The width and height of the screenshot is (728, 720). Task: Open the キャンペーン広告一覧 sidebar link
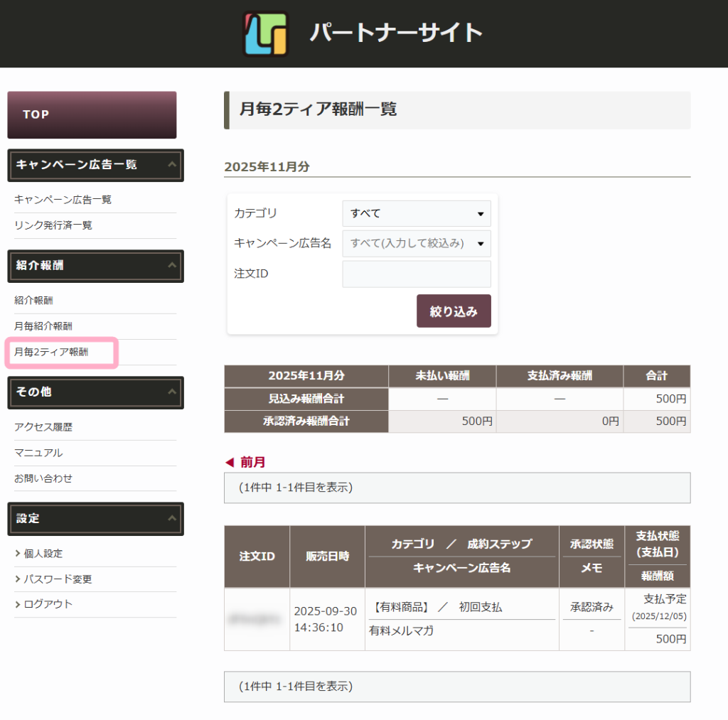pyautogui.click(x=63, y=200)
